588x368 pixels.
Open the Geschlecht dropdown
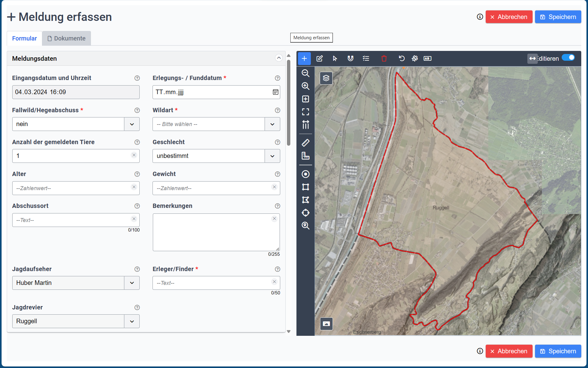(x=216, y=156)
